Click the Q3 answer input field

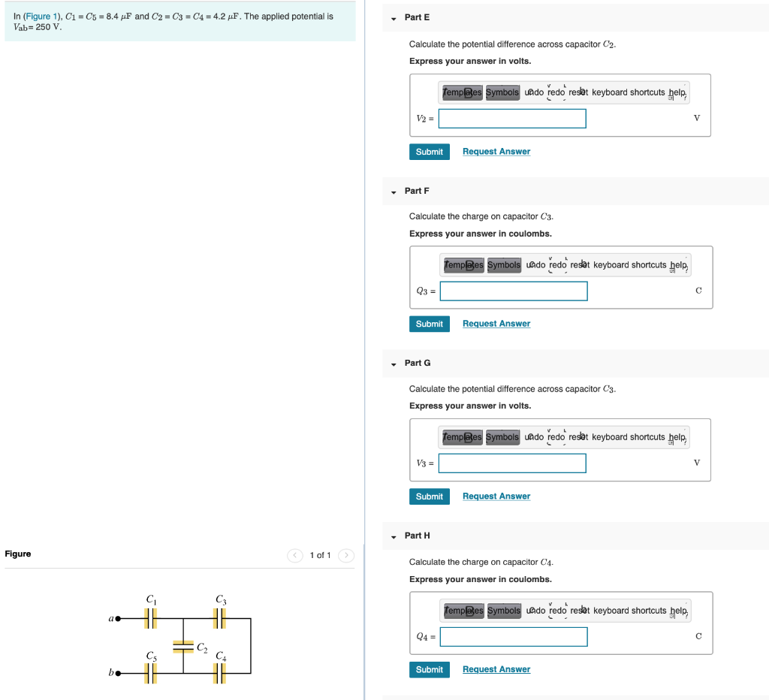[x=513, y=291]
